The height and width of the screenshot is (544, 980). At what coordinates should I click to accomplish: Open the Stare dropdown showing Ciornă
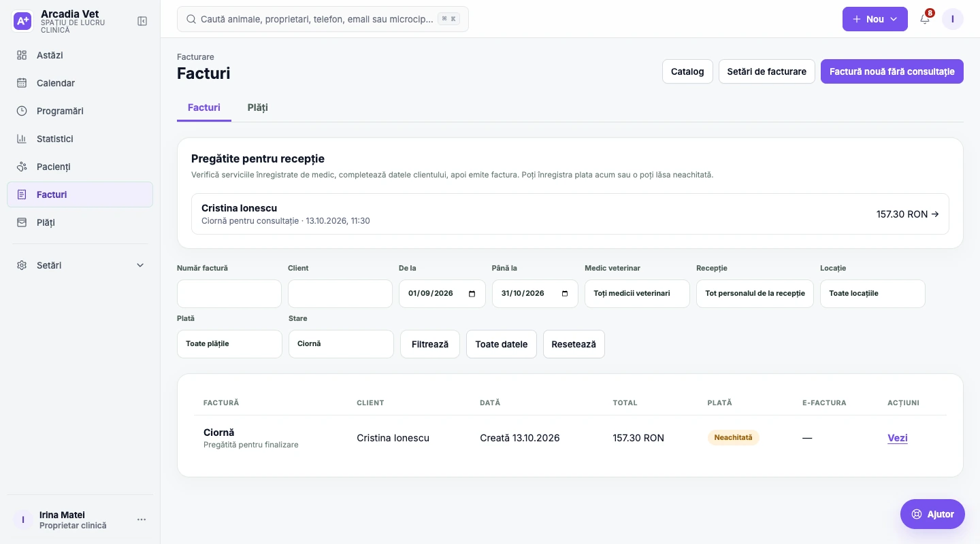point(341,344)
